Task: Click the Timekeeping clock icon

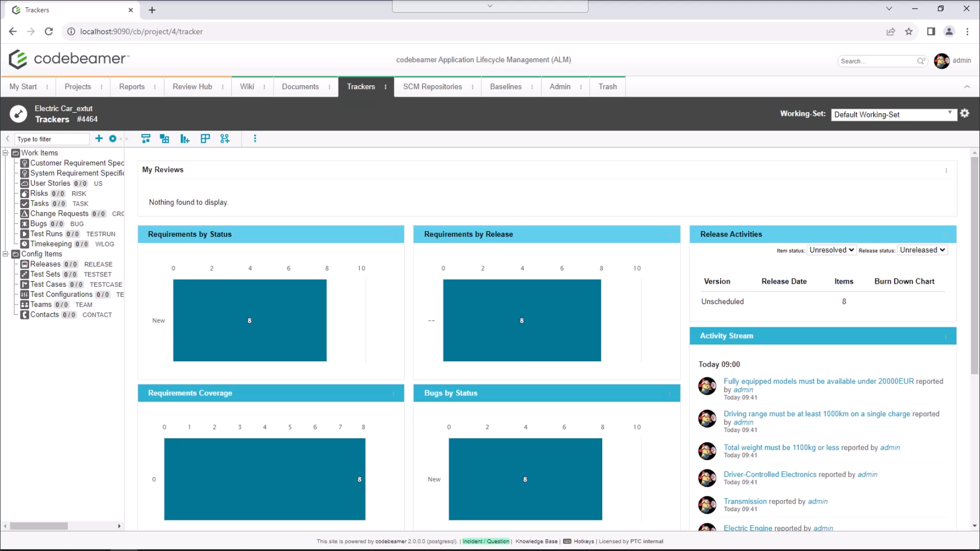Action: click(x=24, y=244)
